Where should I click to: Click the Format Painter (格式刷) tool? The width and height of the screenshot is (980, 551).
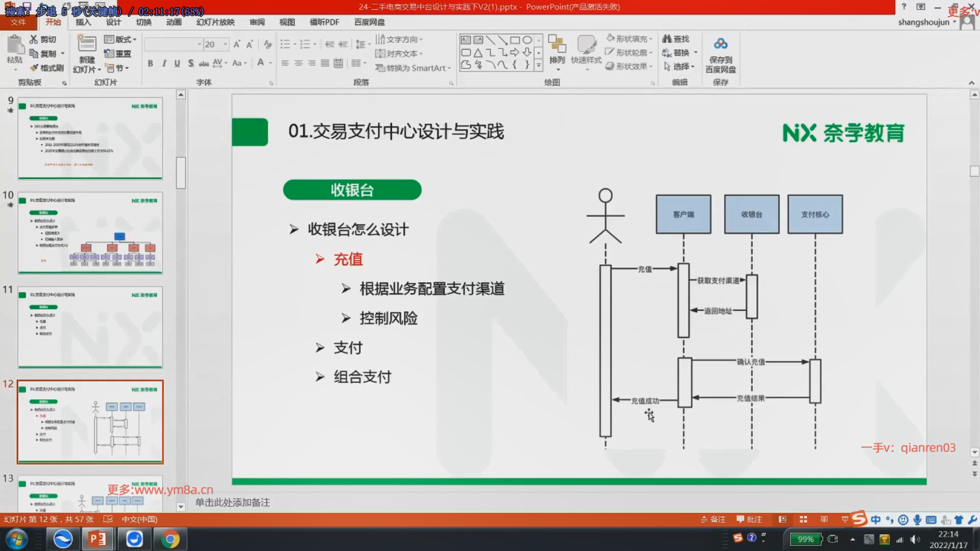tap(47, 68)
